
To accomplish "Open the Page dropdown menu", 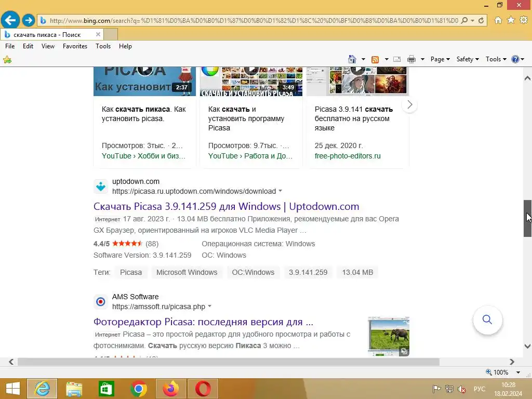I will pos(440,59).
